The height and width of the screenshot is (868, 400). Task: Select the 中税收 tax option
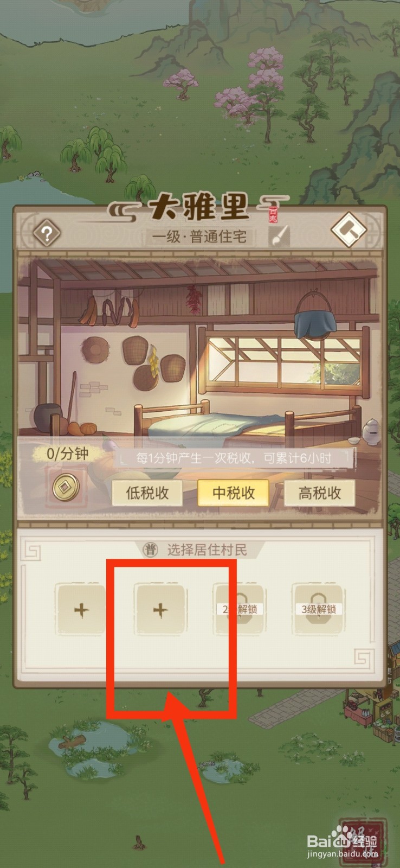(233, 493)
